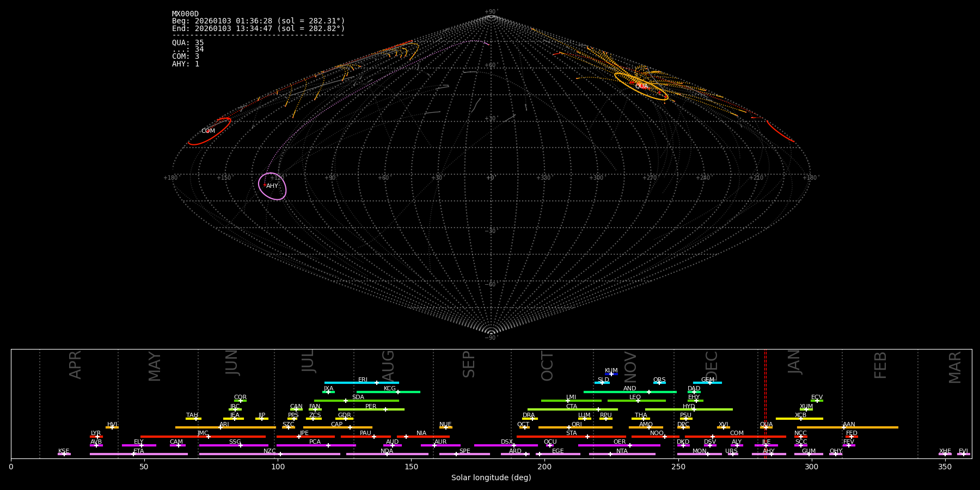The height and width of the screenshot is (490, 980).
Task: Select the PER shower activity bar
Action: coord(371,409)
